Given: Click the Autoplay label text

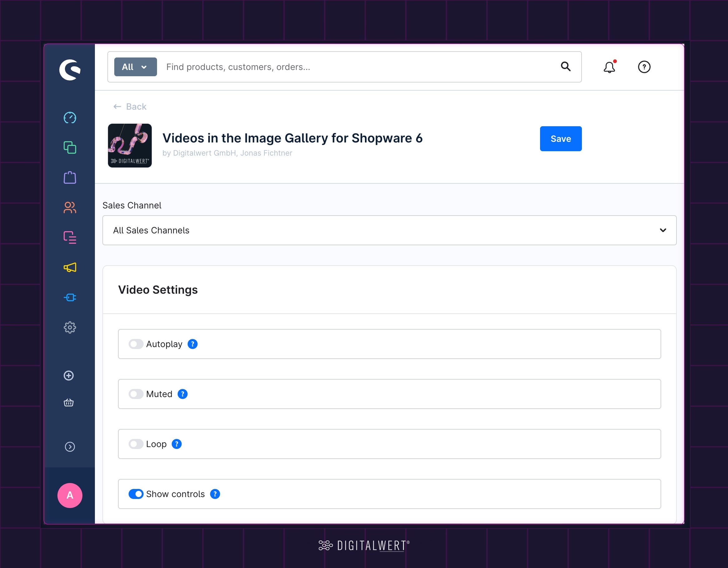Looking at the screenshot, I should coord(164,344).
